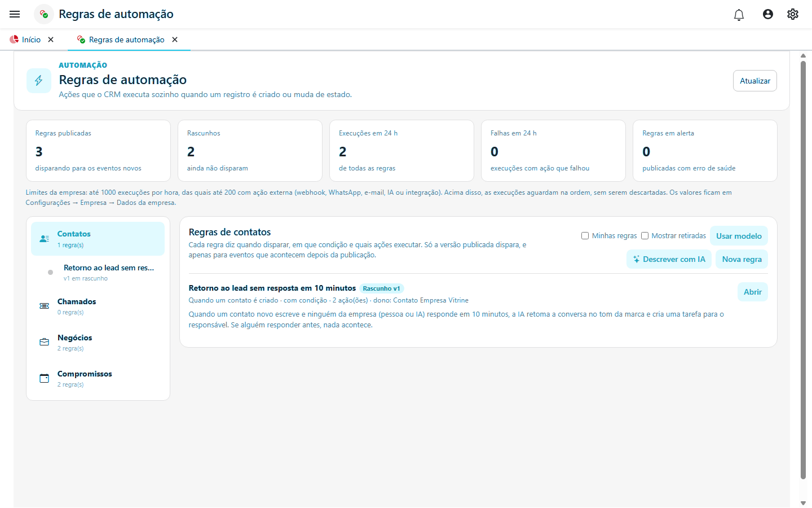Click the vertical scrollbar thumb
Screen dimensions: 812x508
coord(803,270)
